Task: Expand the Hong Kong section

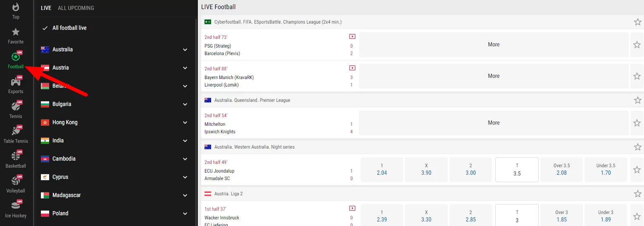Action: pyautogui.click(x=185, y=123)
